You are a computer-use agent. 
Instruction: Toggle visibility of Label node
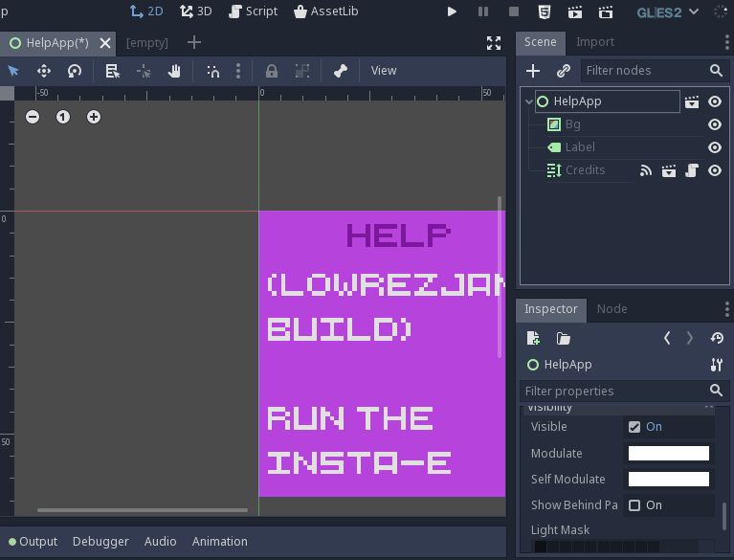pyautogui.click(x=714, y=147)
